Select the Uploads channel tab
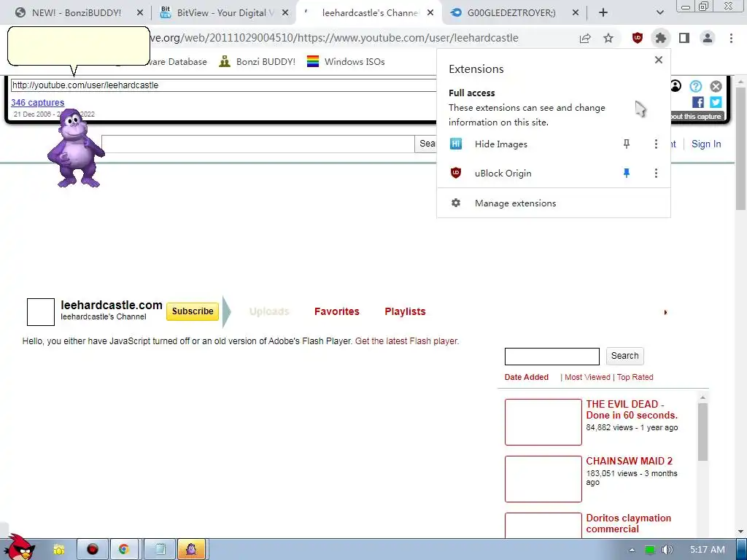 point(269,311)
